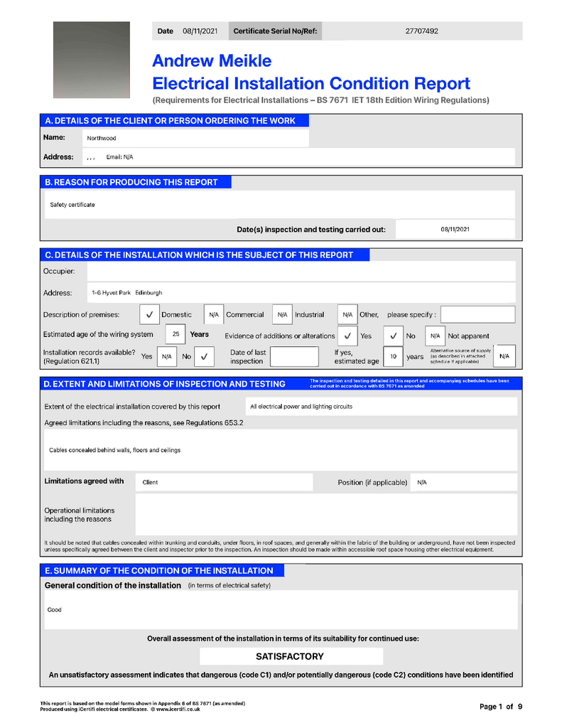The width and height of the screenshot is (562, 728).
Task: Open the www.icertifi.co.uk footer link
Action: tap(178, 710)
